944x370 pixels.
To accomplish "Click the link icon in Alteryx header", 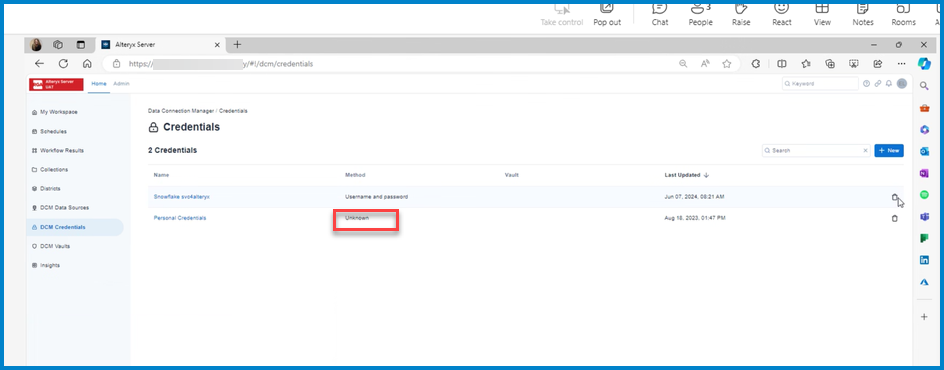I will click(878, 84).
